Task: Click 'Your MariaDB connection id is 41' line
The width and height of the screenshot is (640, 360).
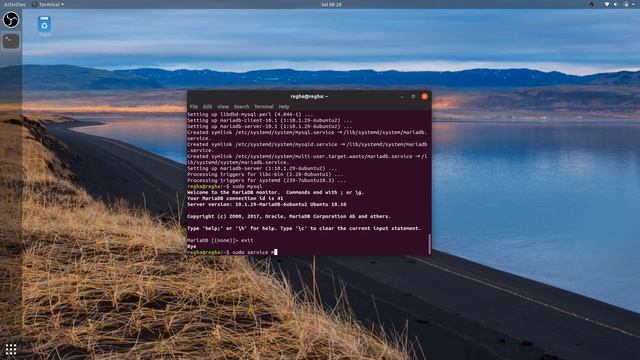Action: click(235, 198)
